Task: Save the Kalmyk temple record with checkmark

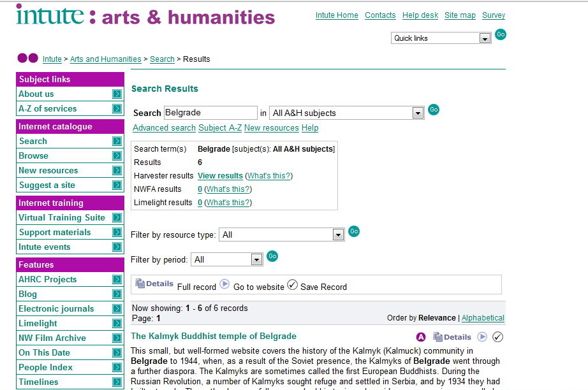Action: tap(498, 337)
